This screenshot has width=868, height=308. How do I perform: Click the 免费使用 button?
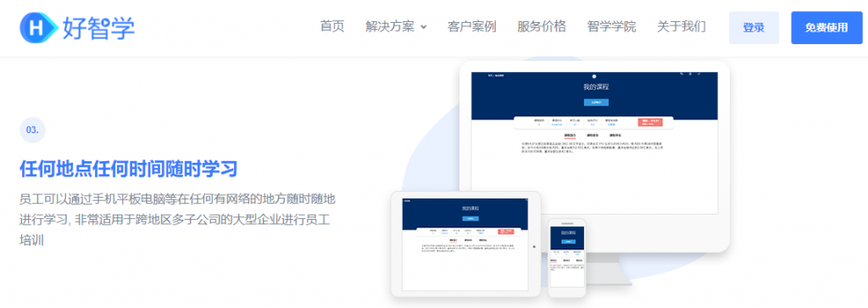click(826, 28)
